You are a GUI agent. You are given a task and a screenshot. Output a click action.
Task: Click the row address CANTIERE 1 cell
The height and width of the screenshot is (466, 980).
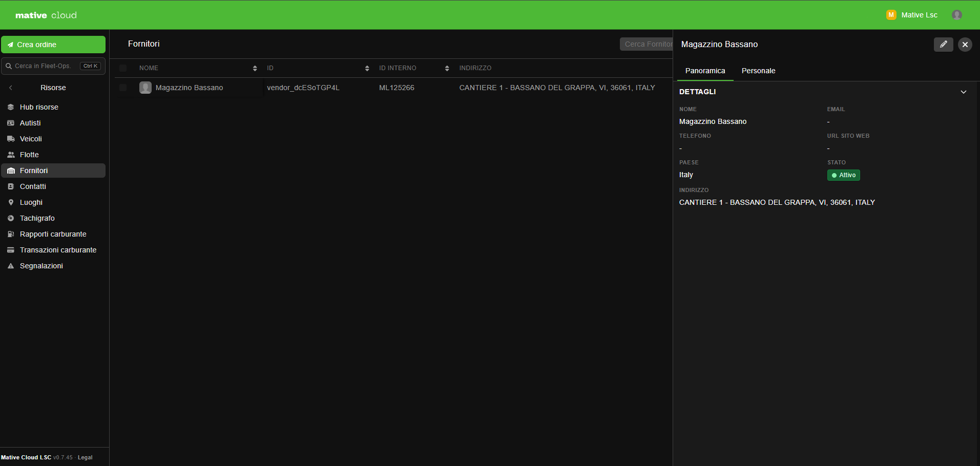[x=557, y=88]
